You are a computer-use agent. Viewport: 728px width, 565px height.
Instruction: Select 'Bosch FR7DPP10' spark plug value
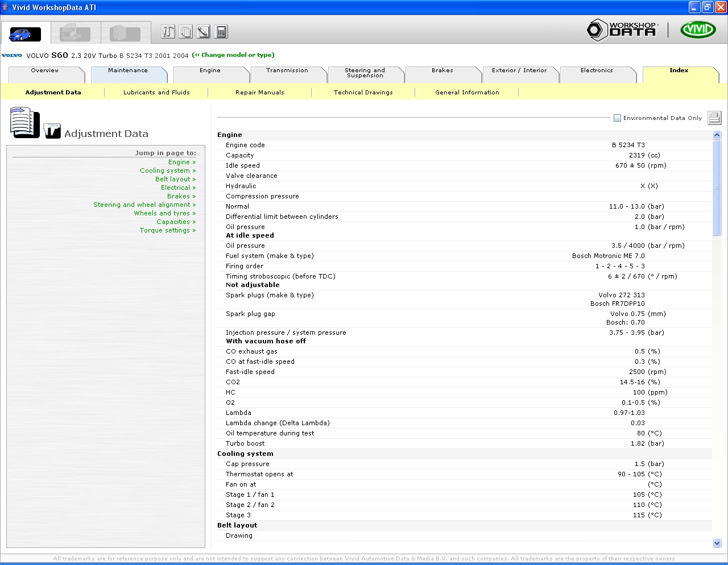[x=618, y=304]
